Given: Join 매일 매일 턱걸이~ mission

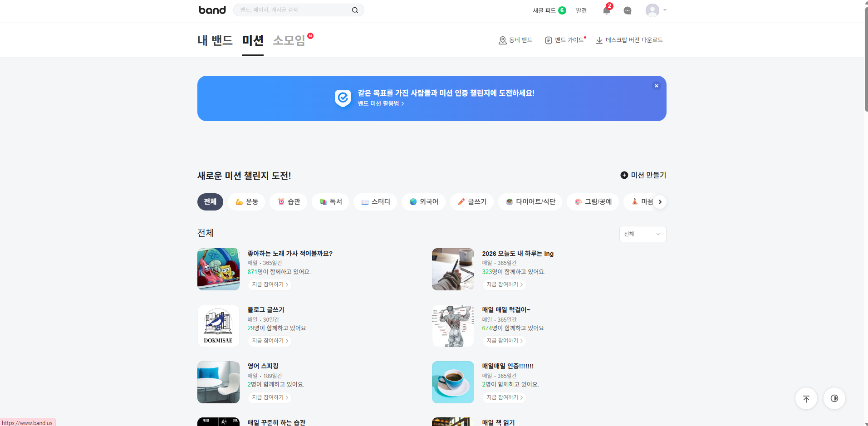Looking at the screenshot, I should [x=505, y=341].
